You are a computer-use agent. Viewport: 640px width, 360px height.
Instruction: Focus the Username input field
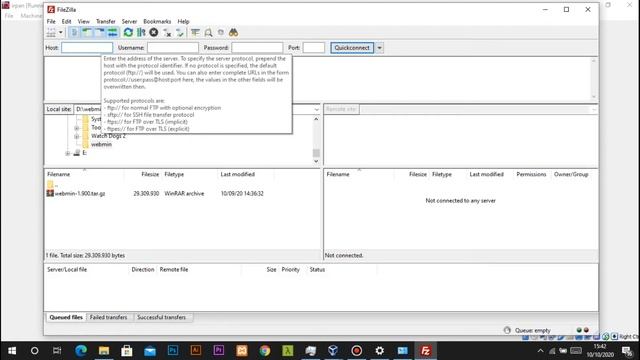click(173, 48)
